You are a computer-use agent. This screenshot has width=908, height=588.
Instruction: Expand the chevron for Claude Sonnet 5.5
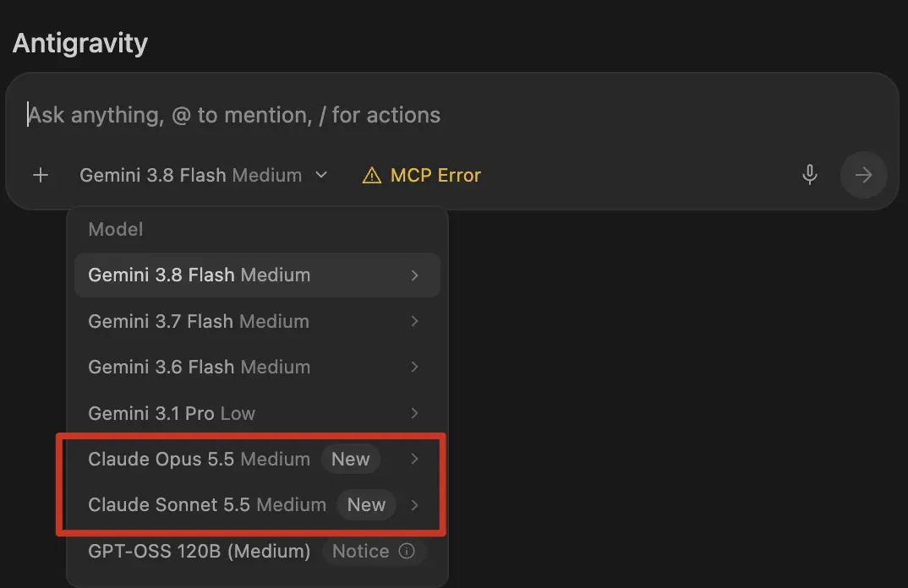(x=414, y=504)
